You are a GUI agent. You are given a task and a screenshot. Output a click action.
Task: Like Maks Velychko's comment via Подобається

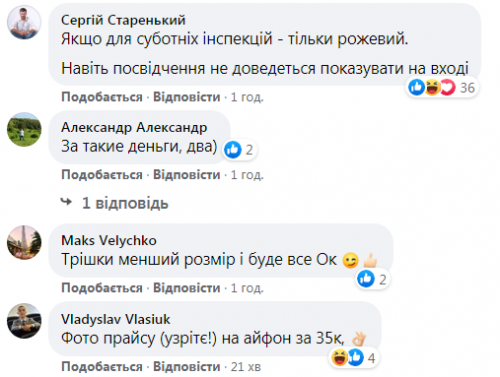[102, 288]
